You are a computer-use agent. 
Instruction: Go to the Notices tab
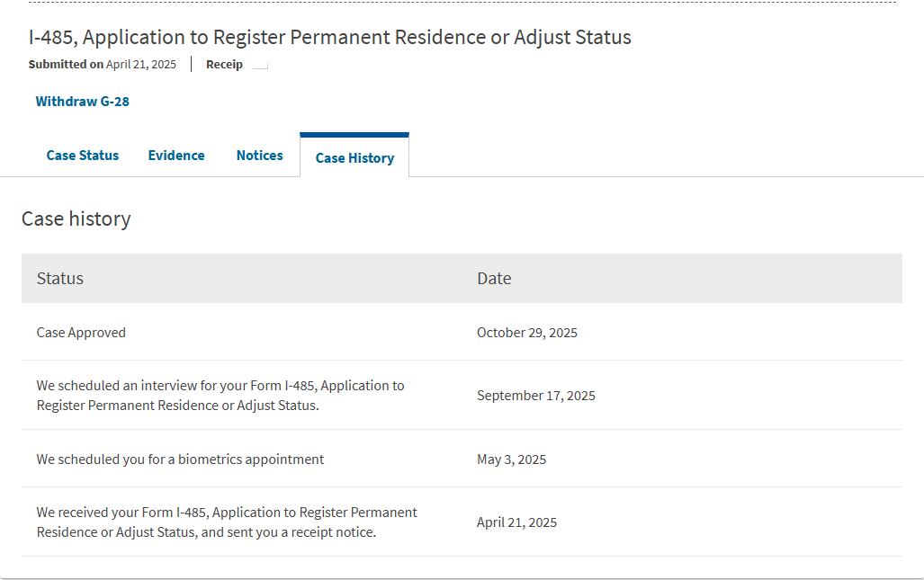coord(260,156)
